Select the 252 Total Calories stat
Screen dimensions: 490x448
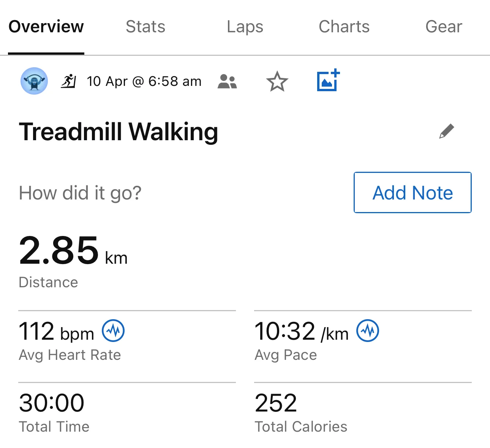[276, 403]
